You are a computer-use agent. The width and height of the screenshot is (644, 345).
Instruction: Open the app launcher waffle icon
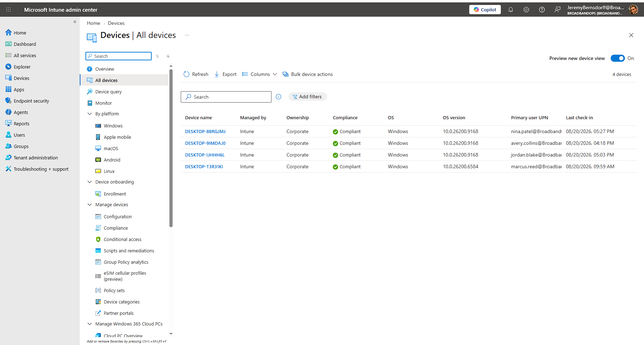click(x=9, y=10)
